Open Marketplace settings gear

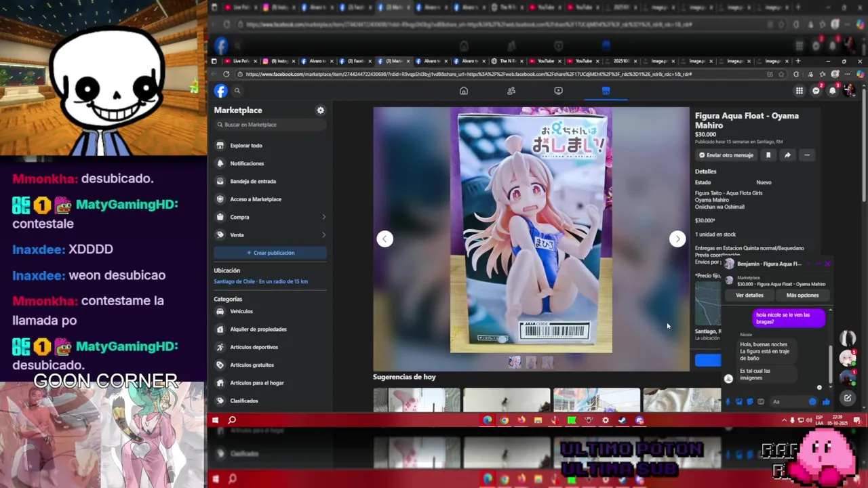click(x=321, y=110)
